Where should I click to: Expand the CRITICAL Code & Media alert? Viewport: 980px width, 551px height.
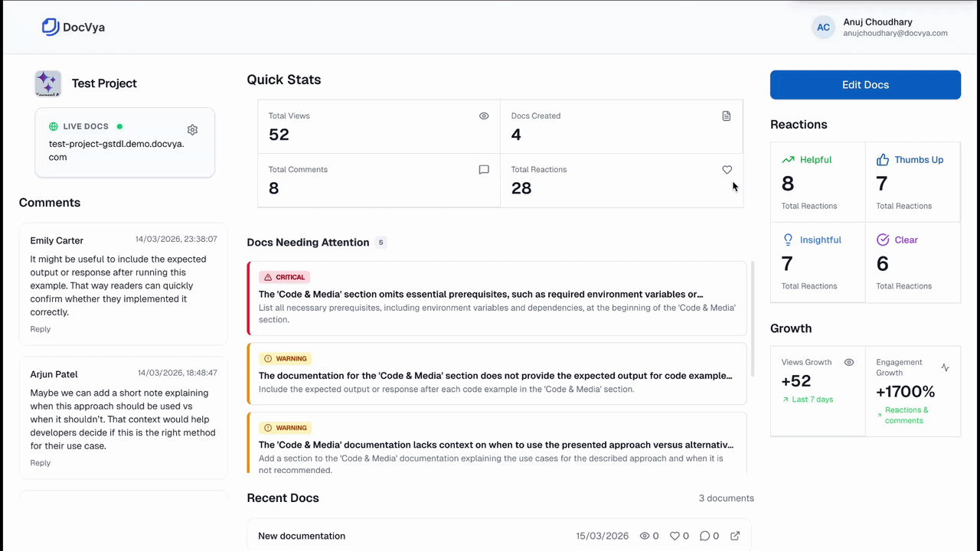tap(497, 298)
